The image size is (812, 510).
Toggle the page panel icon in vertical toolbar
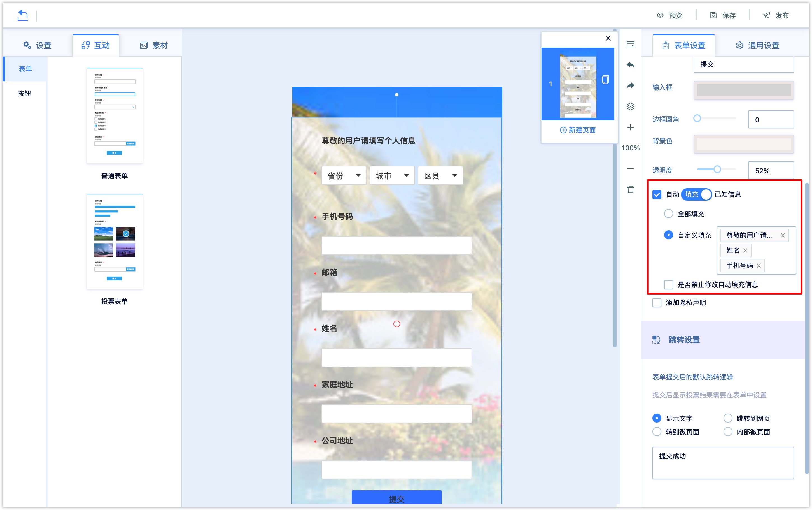coord(630,45)
